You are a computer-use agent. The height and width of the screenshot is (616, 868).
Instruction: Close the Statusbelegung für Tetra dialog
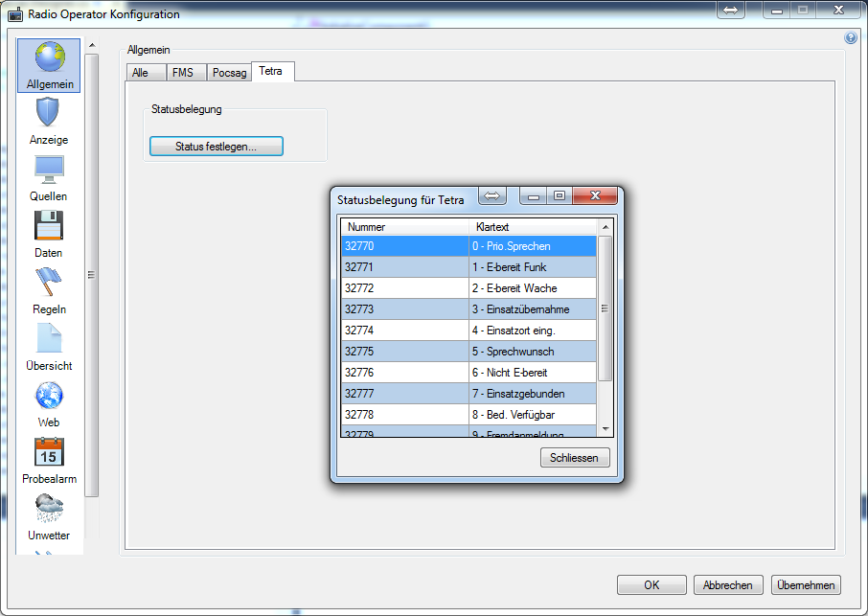coord(595,195)
